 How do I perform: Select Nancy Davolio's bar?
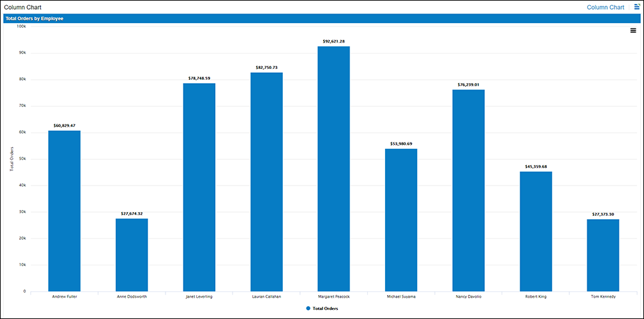[x=468, y=190]
